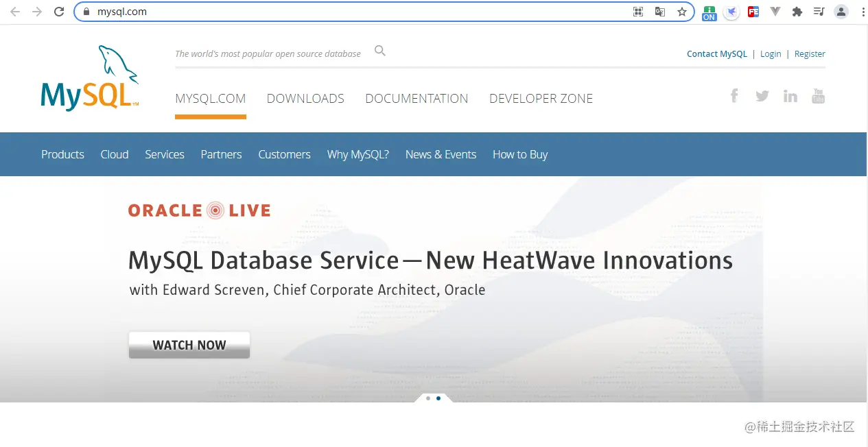868x447 pixels.
Task: Click the site search magnifier icon
Action: click(380, 51)
